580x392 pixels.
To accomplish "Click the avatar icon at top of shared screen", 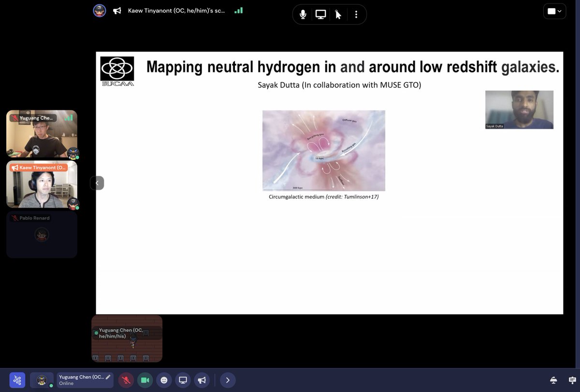I will 100,11.
